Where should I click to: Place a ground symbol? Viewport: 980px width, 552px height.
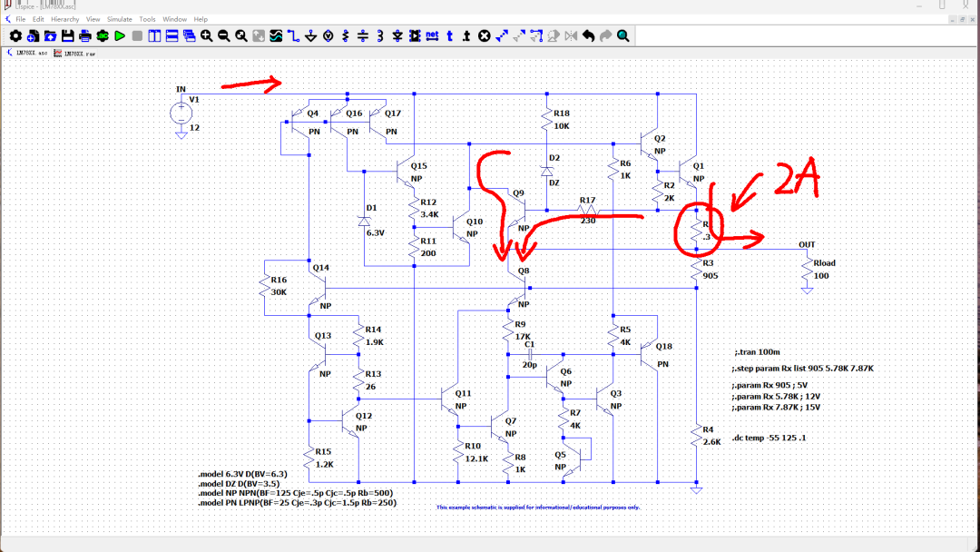(311, 36)
